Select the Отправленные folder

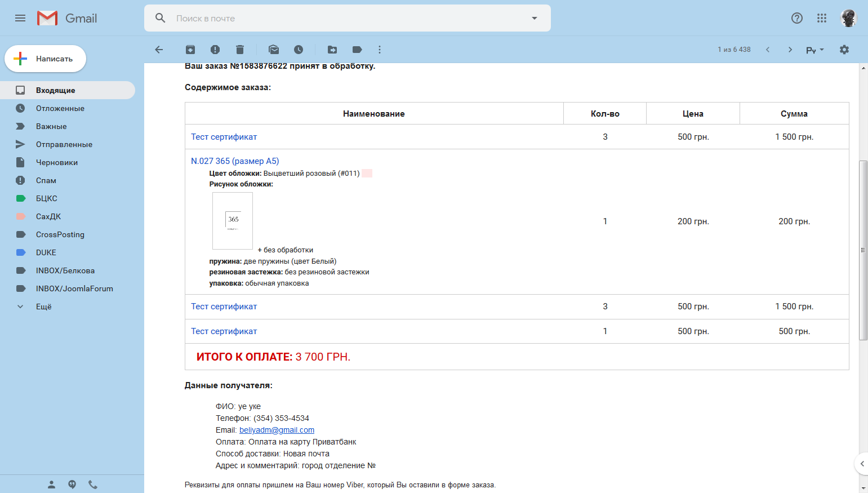(x=64, y=144)
